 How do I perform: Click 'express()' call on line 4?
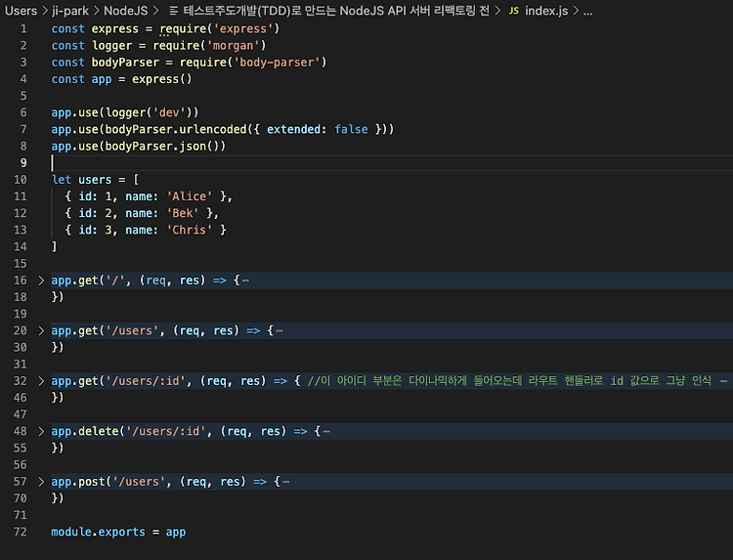pos(161,79)
